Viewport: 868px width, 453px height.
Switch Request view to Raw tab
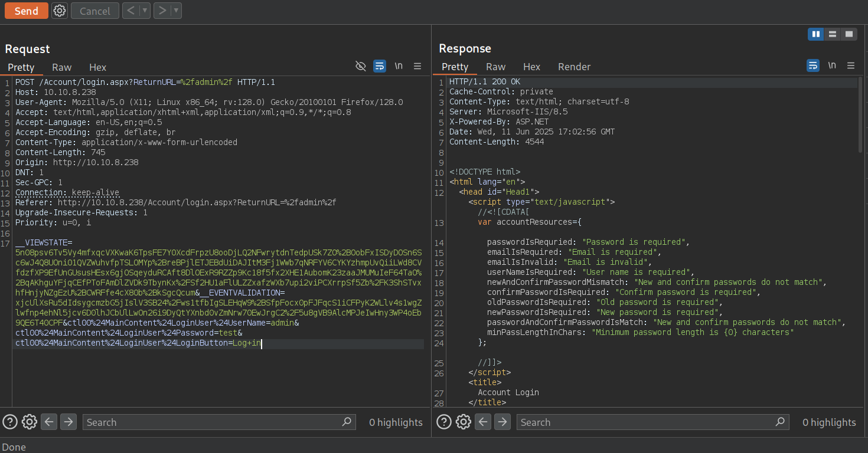[x=62, y=67]
